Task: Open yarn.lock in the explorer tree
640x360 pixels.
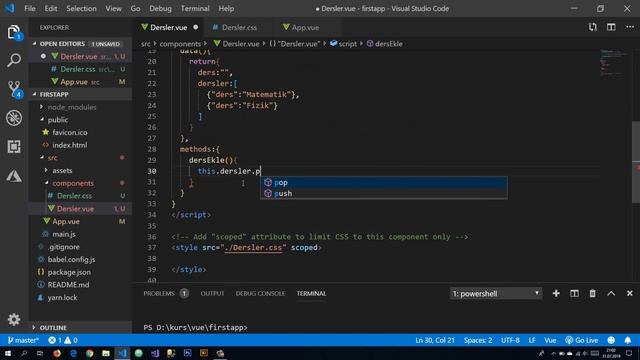Action: (x=62, y=297)
